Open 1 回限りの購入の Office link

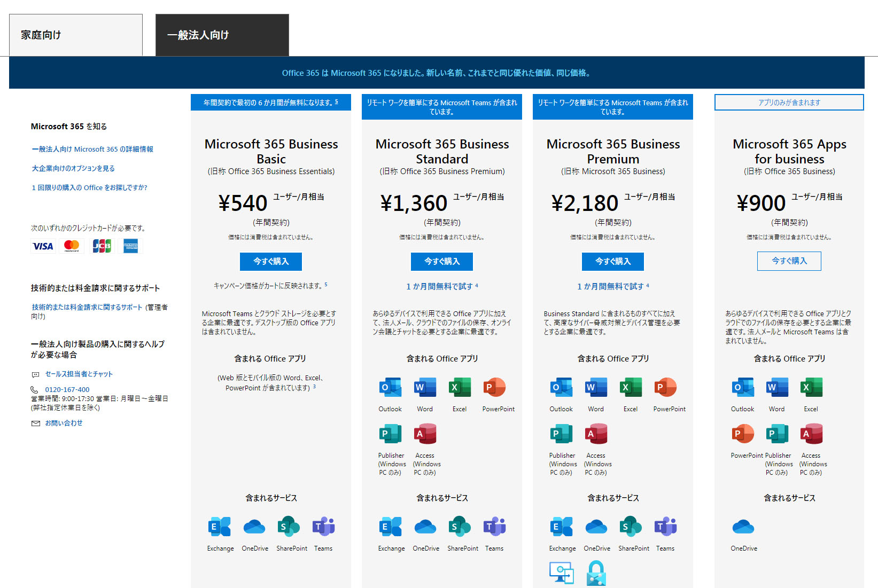[x=89, y=187]
